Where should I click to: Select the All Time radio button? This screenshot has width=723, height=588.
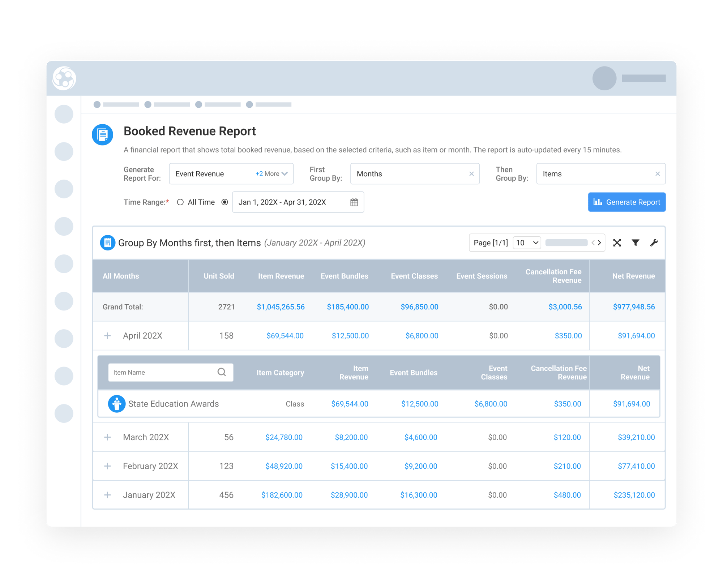(x=180, y=202)
